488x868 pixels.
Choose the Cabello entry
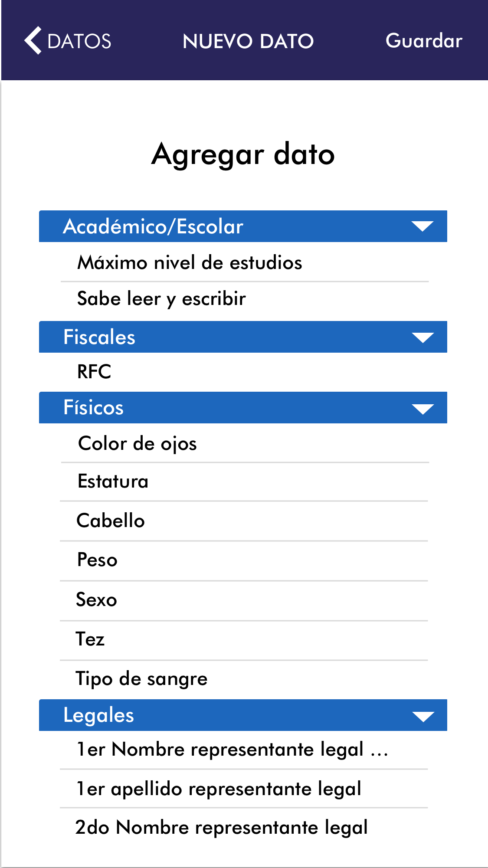(x=111, y=521)
